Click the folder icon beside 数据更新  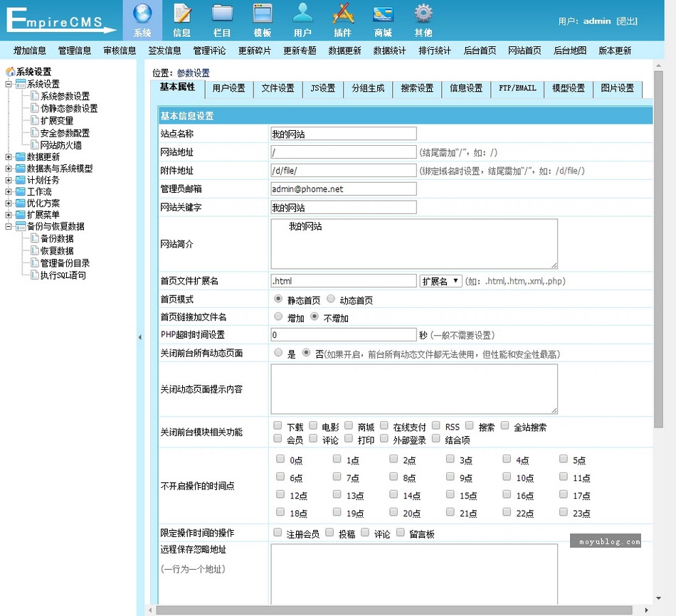[20, 156]
